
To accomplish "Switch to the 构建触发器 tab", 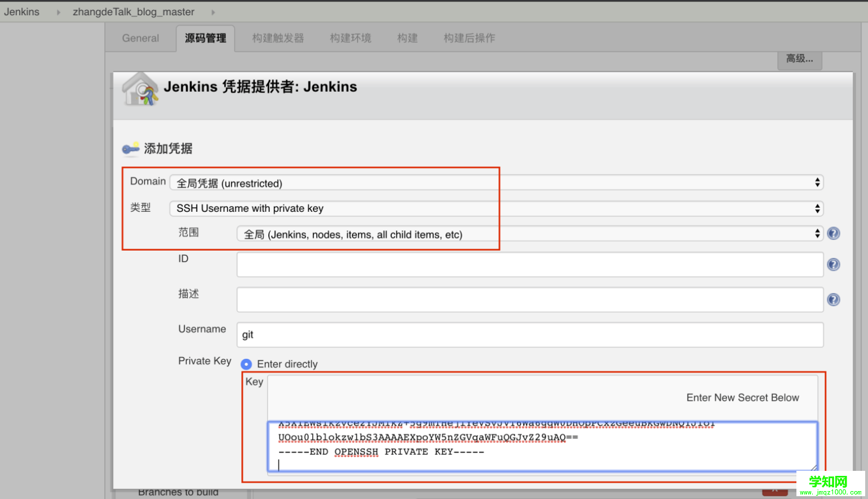I will point(278,38).
